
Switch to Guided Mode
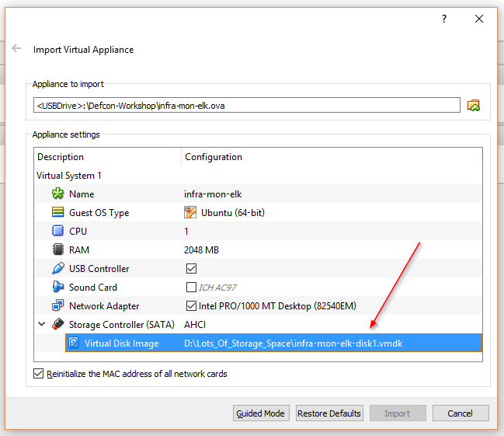pos(261,413)
